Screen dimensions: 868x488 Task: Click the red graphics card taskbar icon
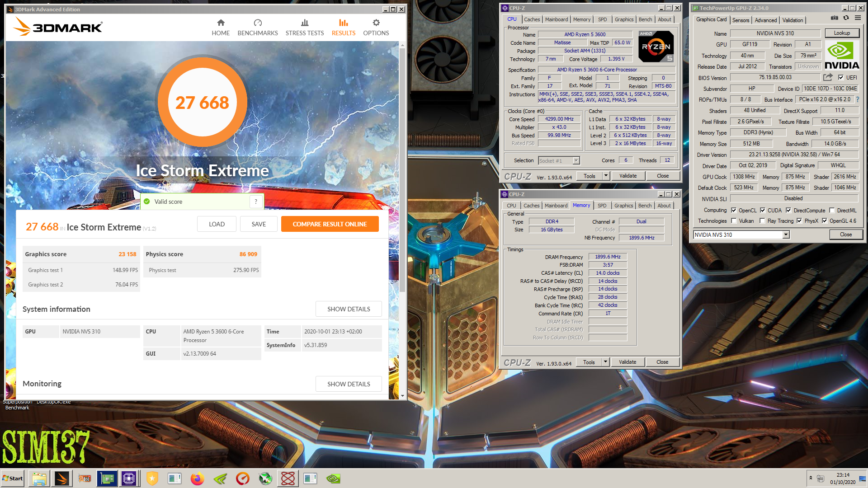[x=85, y=478]
